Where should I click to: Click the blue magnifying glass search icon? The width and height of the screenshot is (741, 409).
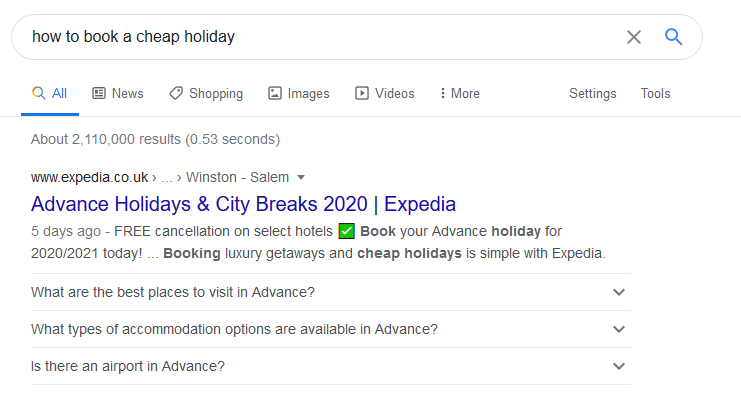(674, 37)
